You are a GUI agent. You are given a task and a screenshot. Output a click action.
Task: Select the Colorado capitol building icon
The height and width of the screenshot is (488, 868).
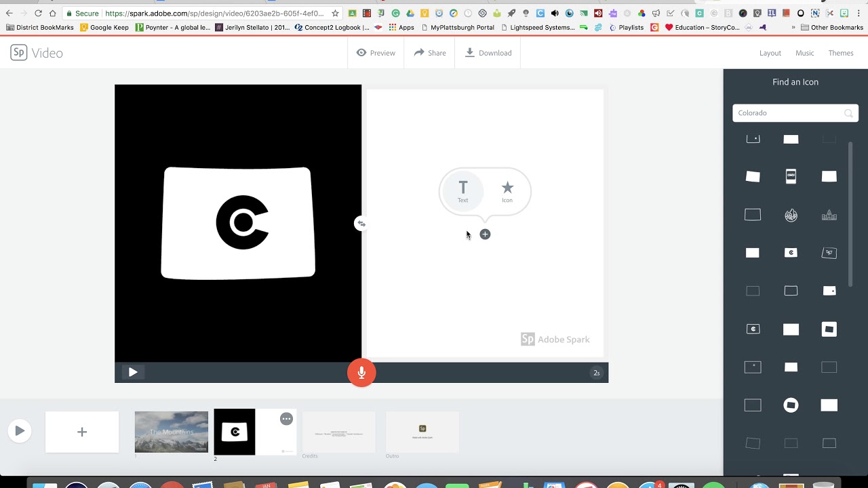(829, 215)
